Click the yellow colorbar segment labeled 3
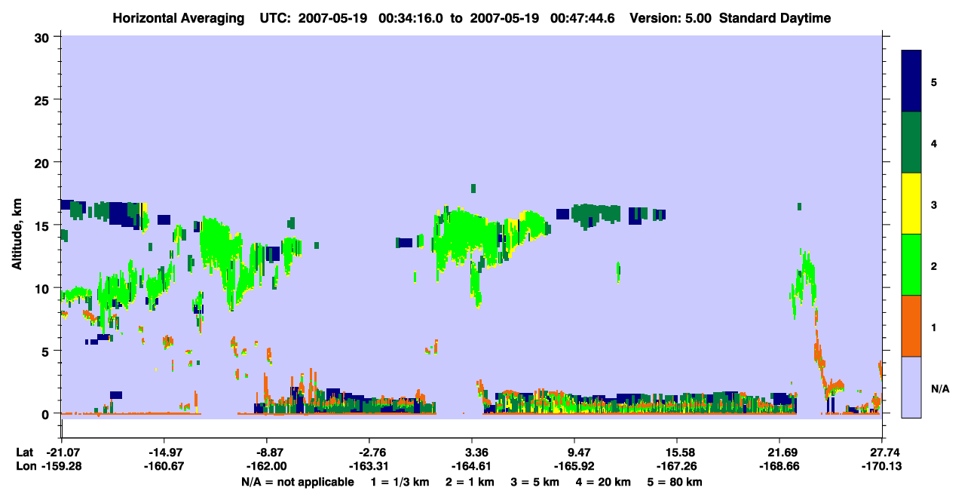The width and height of the screenshot is (980, 503). click(x=912, y=204)
